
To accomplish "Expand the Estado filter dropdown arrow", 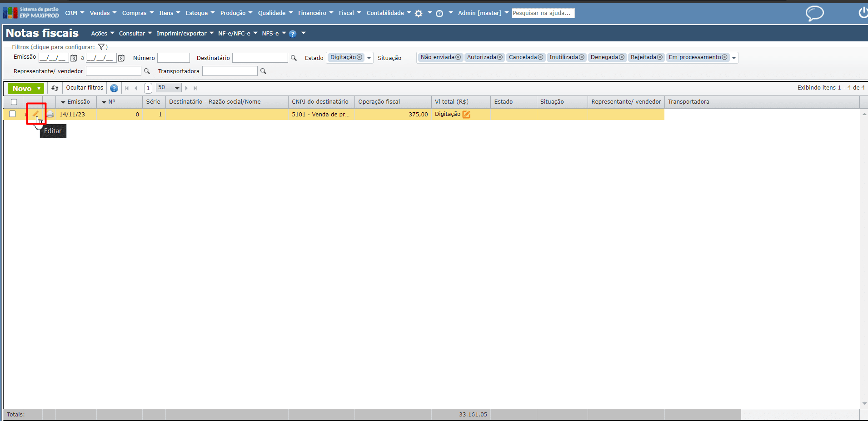I will click(x=369, y=58).
